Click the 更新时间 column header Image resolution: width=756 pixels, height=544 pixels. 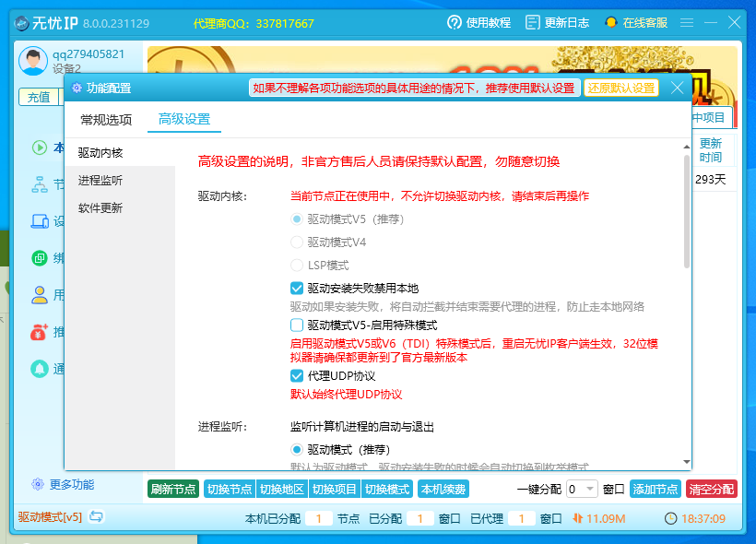pyautogui.click(x=711, y=150)
